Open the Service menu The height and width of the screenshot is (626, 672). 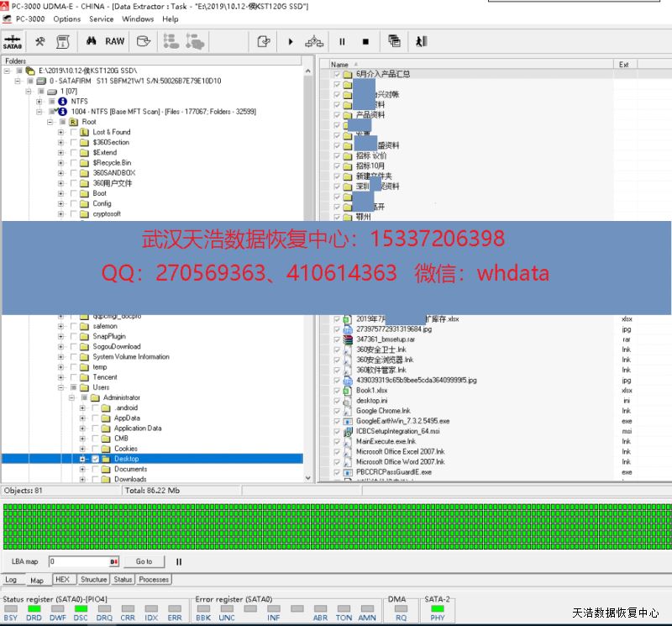pos(101,18)
